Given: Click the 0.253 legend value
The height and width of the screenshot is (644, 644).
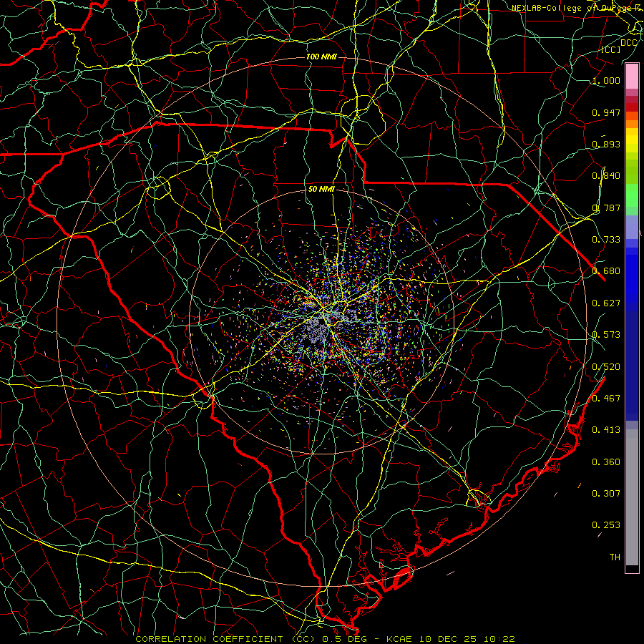Looking at the screenshot, I should point(606,525).
